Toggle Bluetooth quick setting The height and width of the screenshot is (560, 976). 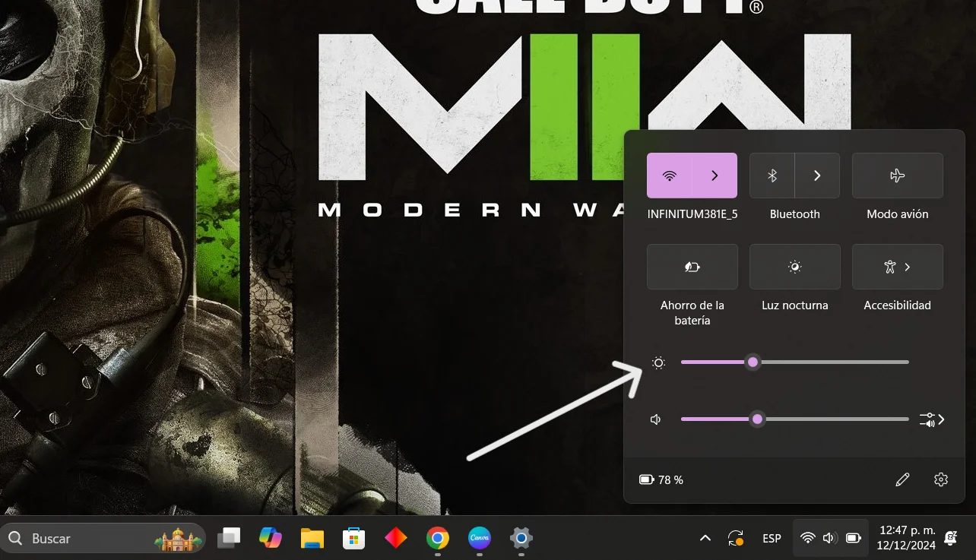click(x=772, y=176)
